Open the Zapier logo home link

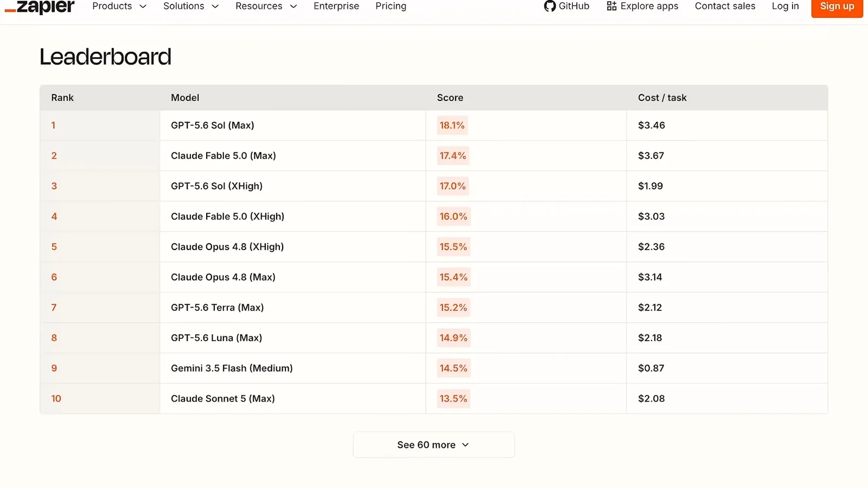40,7
